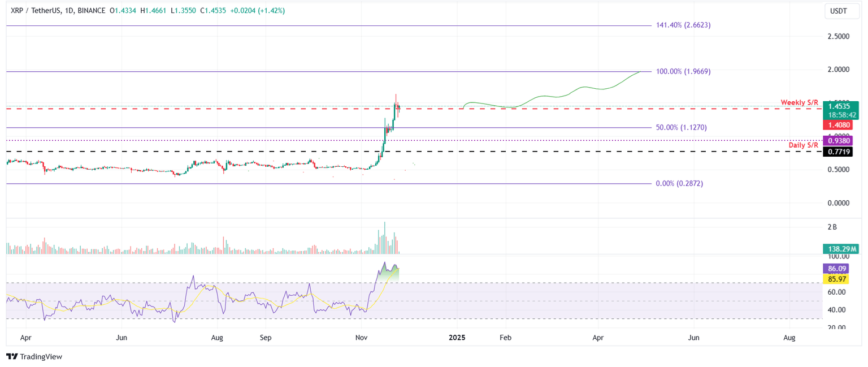Screen dimensions: 868x367
Task: Select the 2025 label on time axis
Action: [457, 338]
